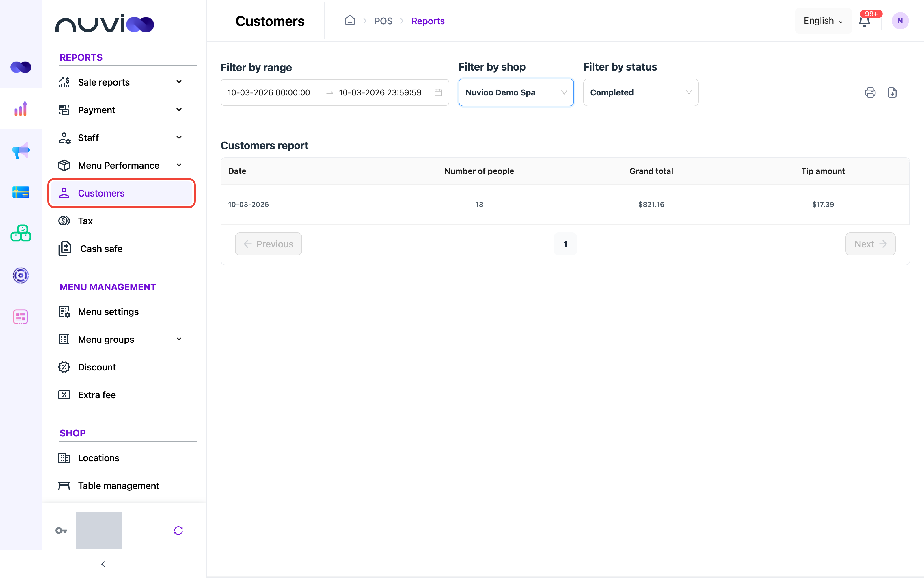924x578 pixels.
Task: Click the POS breadcrumb link
Action: click(383, 21)
